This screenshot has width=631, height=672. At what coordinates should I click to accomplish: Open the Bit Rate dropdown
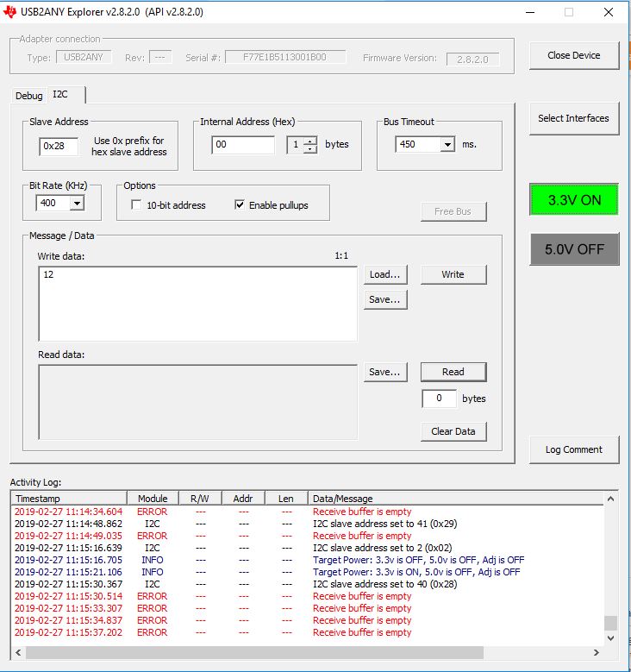(x=77, y=203)
